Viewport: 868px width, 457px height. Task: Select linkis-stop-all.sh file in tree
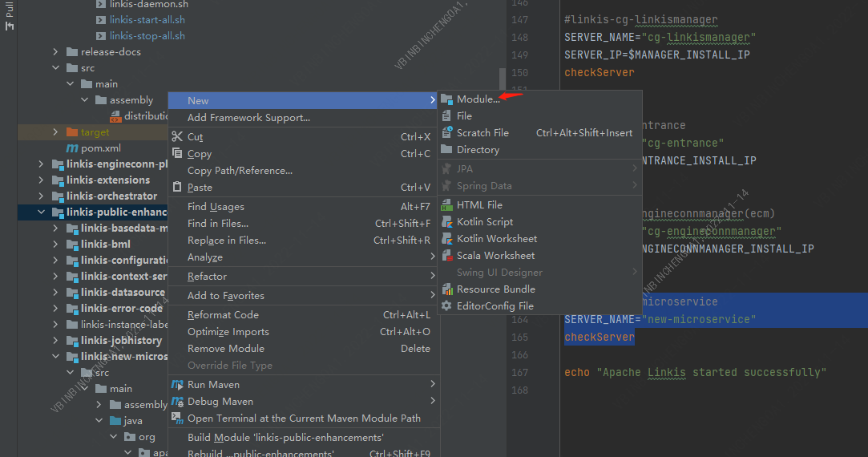147,36
